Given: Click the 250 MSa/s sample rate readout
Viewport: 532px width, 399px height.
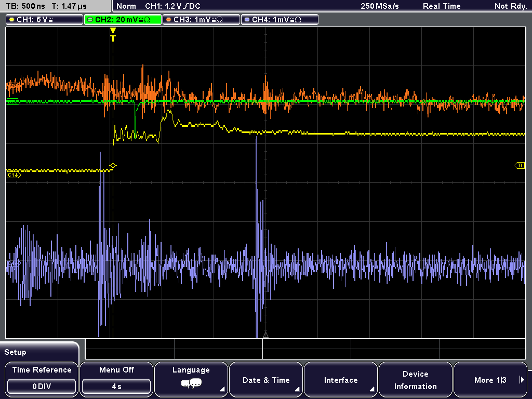Looking at the screenshot, I should point(380,6).
